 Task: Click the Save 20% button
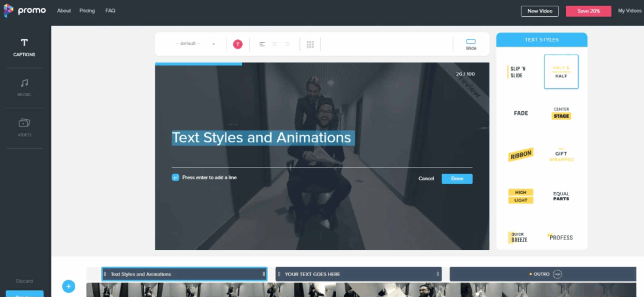pyautogui.click(x=588, y=11)
